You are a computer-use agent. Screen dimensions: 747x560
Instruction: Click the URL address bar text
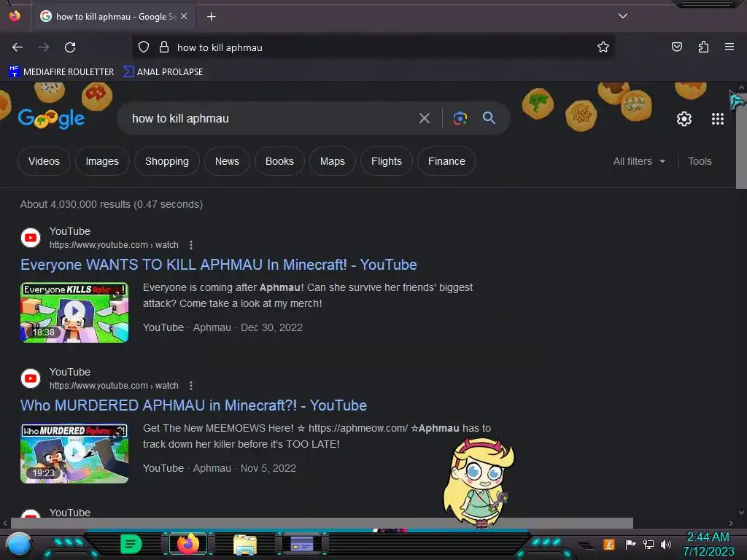tap(220, 47)
